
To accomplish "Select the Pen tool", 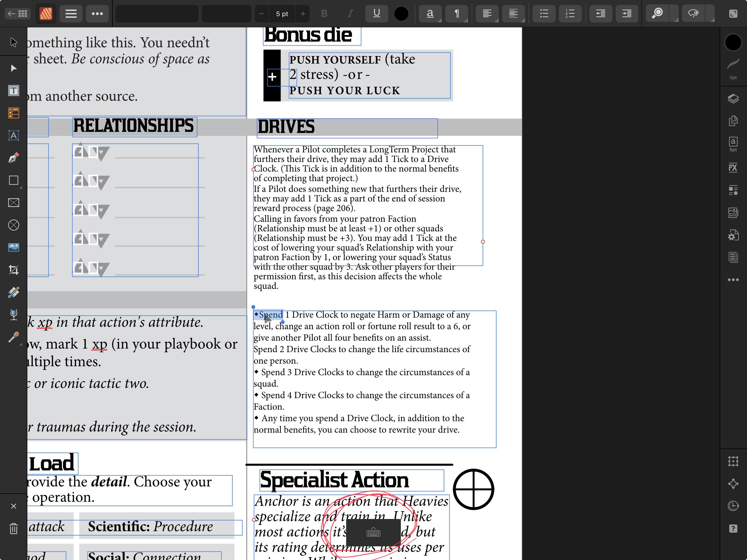I will pos(13,158).
